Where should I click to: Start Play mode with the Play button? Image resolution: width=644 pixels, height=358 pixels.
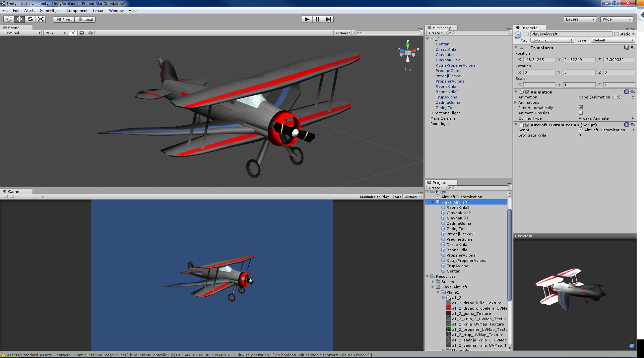pos(307,19)
